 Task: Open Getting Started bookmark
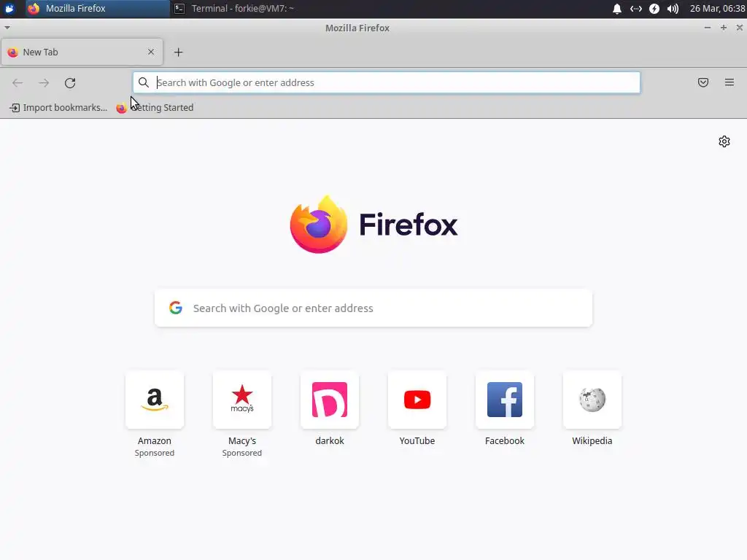point(155,108)
